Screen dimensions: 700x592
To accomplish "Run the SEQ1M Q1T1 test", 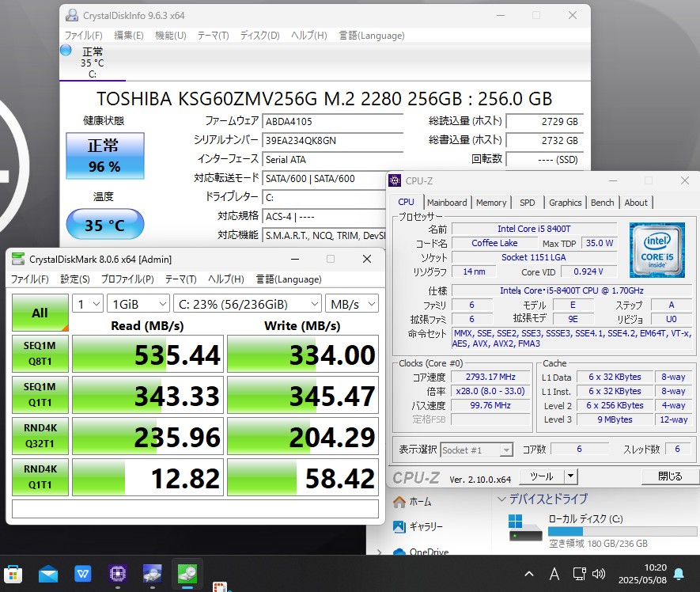I will pyautogui.click(x=40, y=394).
